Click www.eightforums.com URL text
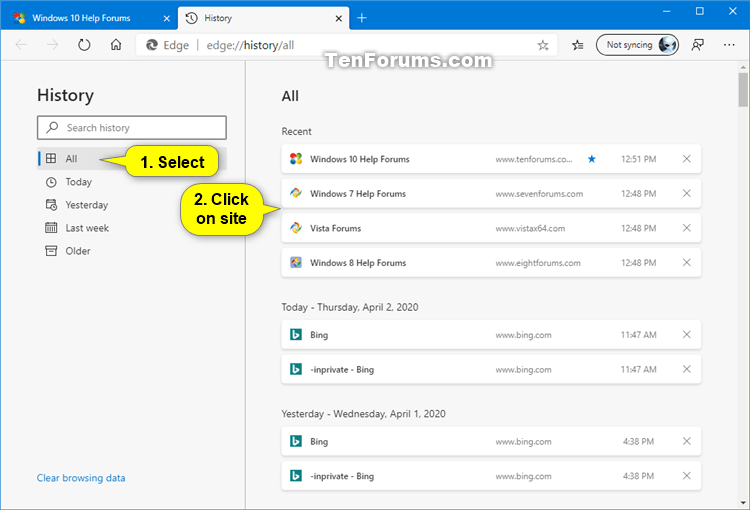This screenshot has height=510, width=750. tap(538, 263)
